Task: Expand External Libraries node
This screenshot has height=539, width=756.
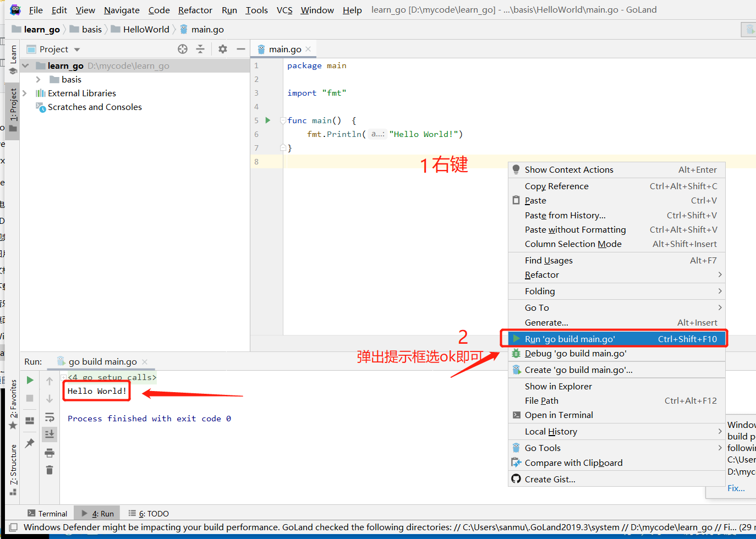Action: point(25,93)
